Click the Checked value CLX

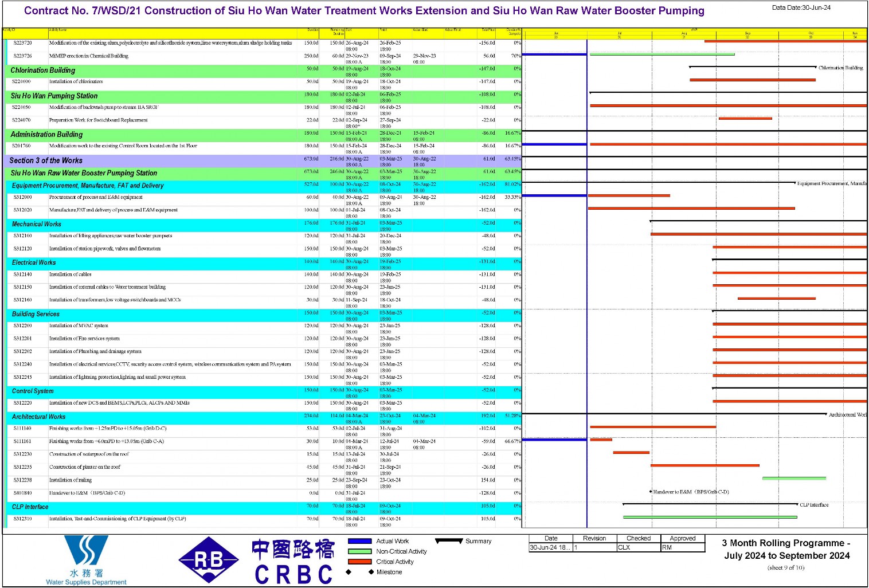pos(624,547)
